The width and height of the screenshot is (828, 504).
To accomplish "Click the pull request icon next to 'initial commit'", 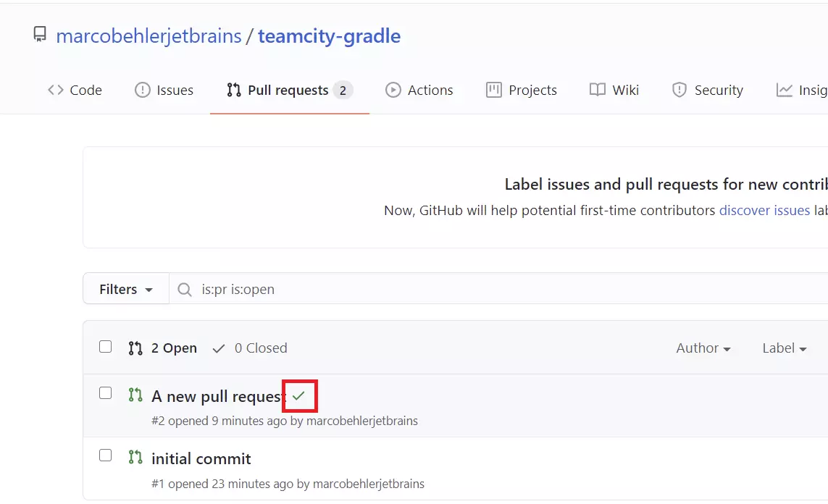I will point(135,457).
